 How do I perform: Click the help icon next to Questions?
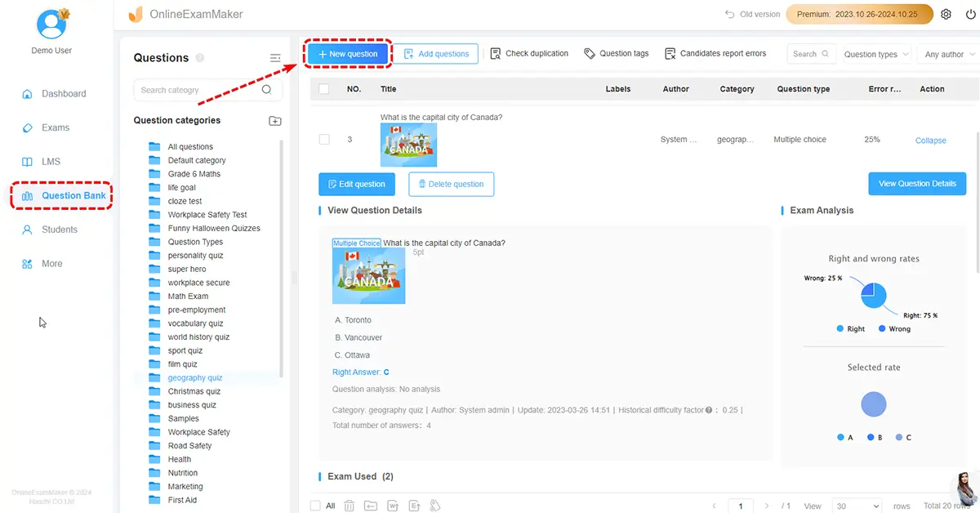pyautogui.click(x=200, y=58)
